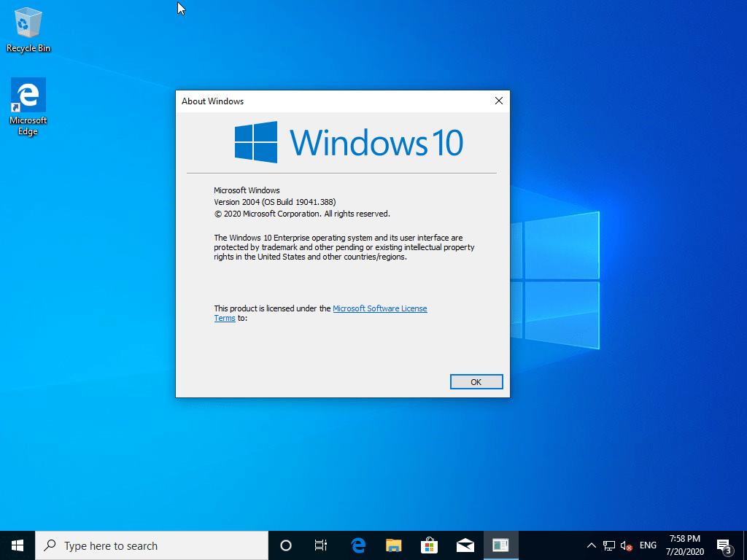Click the Windows 10 Enterprise trademark paragraph

(x=344, y=247)
